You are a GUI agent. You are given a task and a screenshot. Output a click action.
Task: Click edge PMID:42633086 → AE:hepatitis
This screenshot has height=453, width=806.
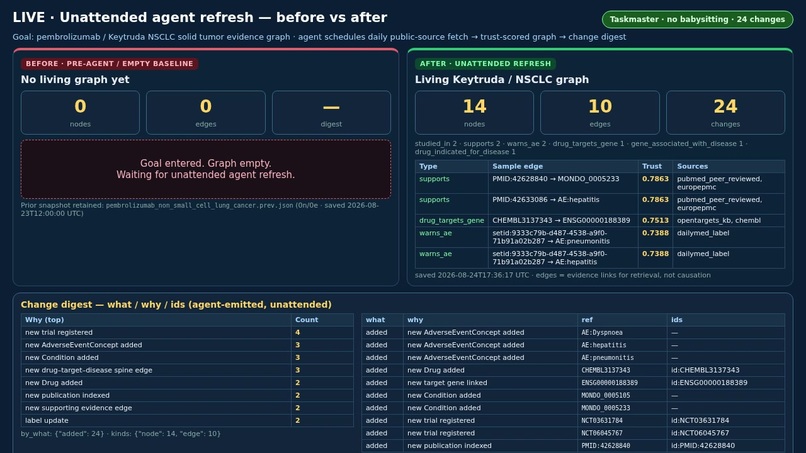[545, 200]
